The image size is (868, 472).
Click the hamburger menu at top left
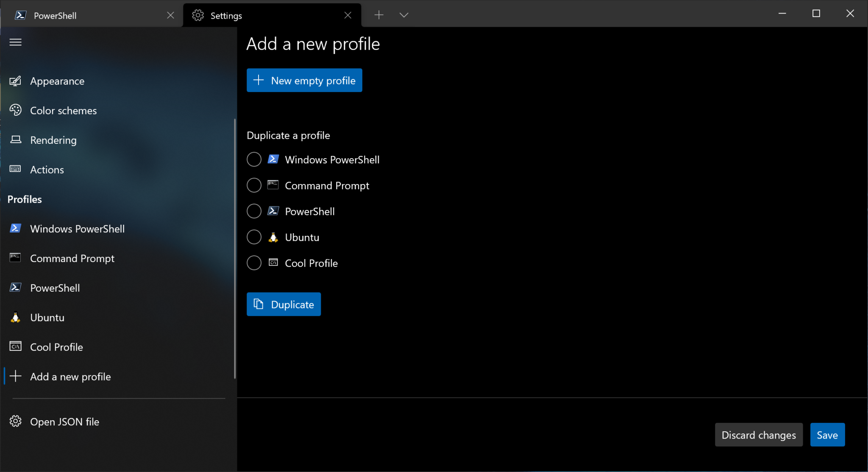coord(15,42)
